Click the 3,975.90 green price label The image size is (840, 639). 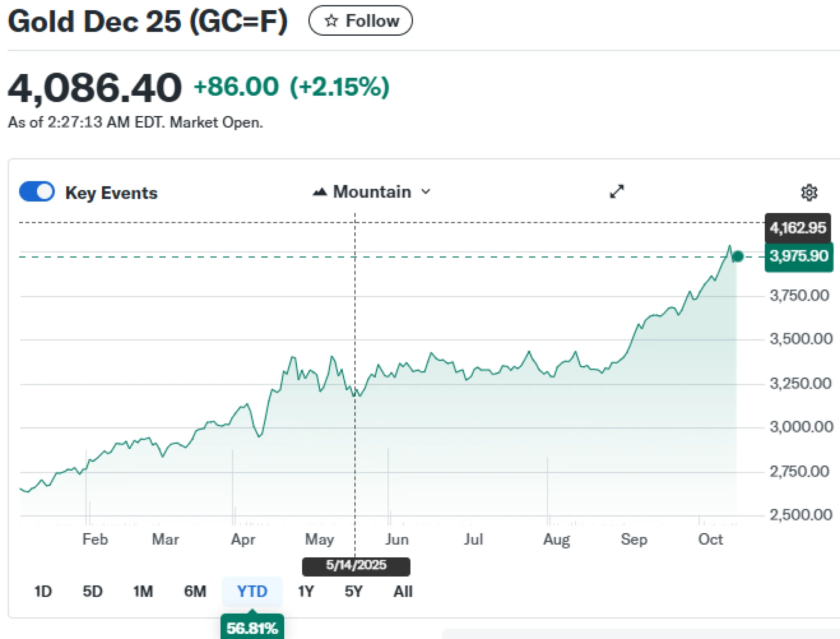799,256
